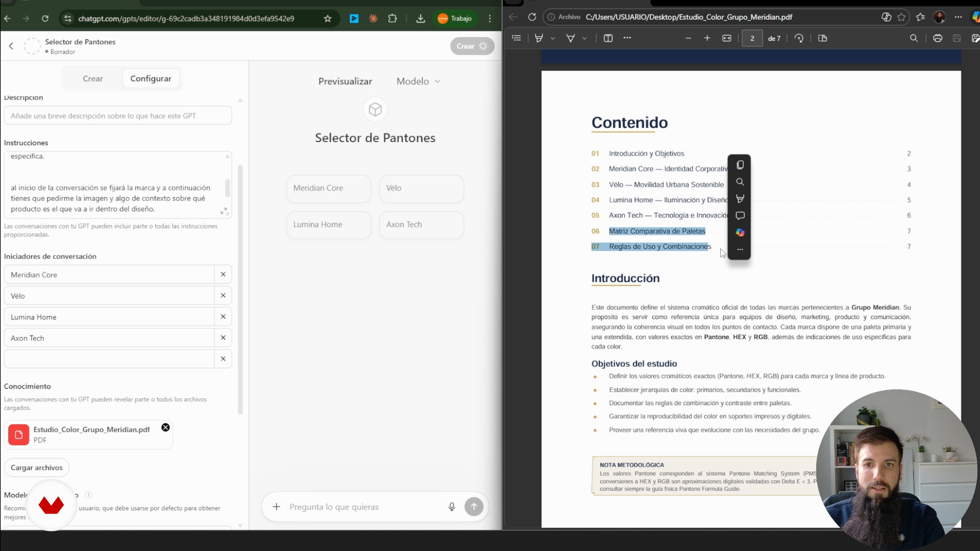The height and width of the screenshot is (551, 980).
Task: Click send arrow button in preview
Action: [474, 507]
